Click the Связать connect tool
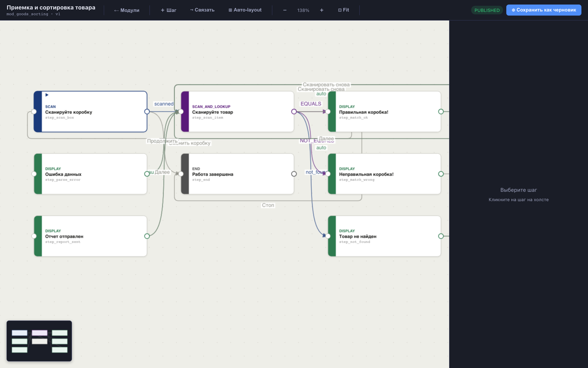 pyautogui.click(x=202, y=10)
